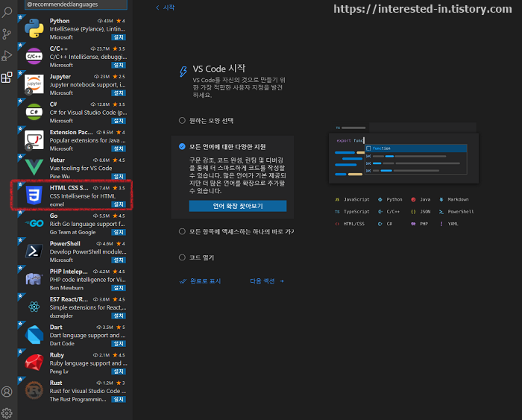Install the C/C++ extension
This screenshot has width=522, height=420.
(x=119, y=65)
